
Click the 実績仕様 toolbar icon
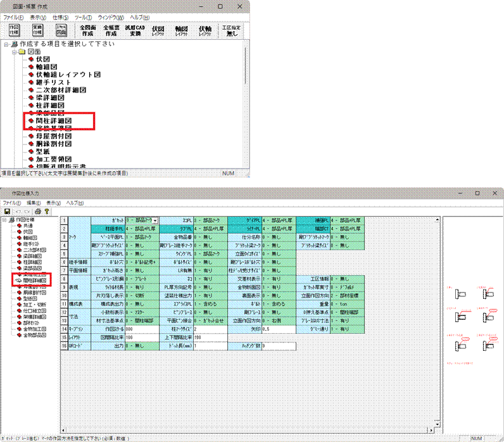(x=39, y=30)
